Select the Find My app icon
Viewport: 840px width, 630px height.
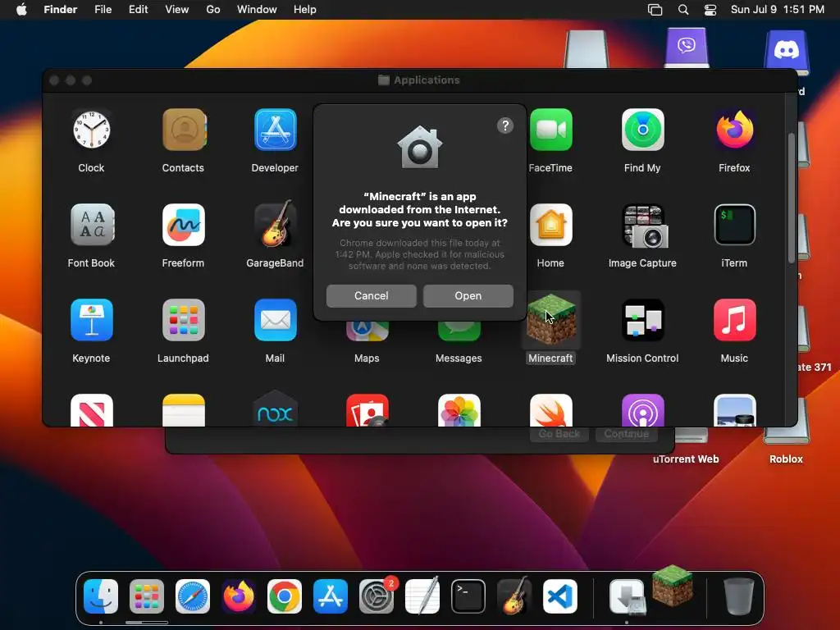(643, 130)
